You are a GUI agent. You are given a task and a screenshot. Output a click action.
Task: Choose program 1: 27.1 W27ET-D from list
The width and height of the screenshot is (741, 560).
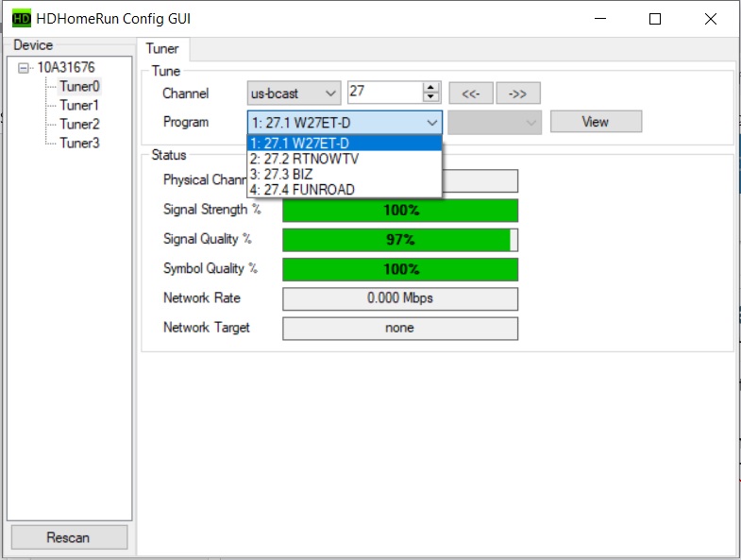coord(345,144)
